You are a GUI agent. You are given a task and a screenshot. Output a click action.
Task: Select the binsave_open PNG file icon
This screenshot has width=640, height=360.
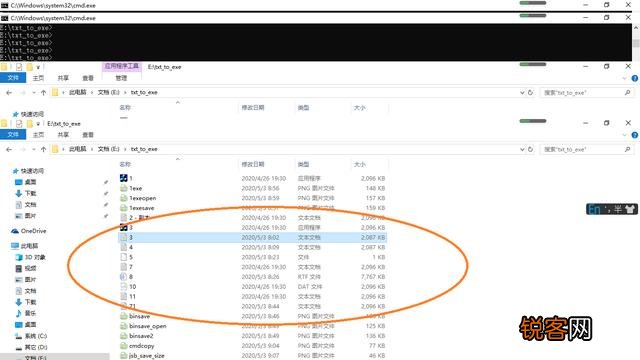click(124, 326)
